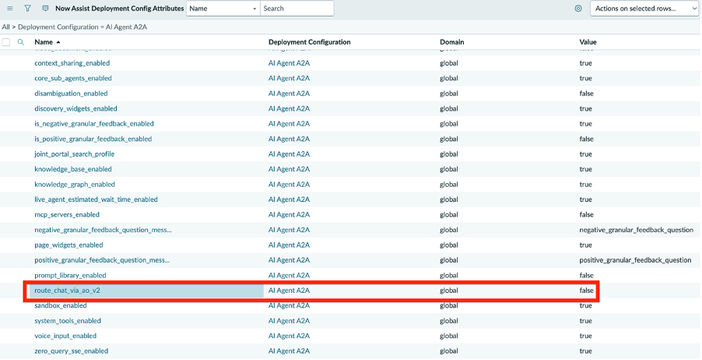Open the activity stream chat icon
Viewport: 702px width, 360px height.
click(45, 9)
